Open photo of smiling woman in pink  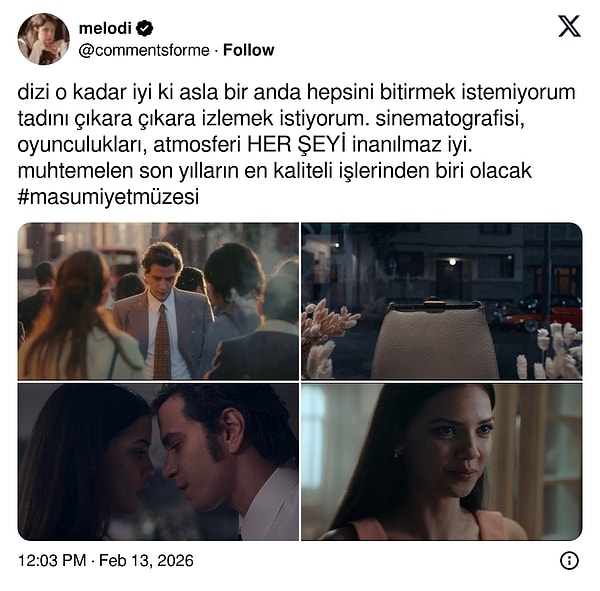[442, 462]
